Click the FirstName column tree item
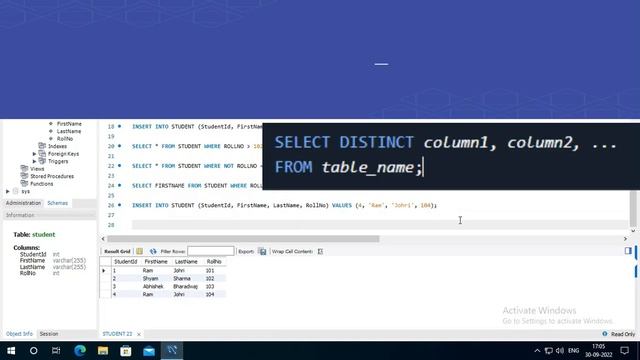640x360 pixels. pyautogui.click(x=69, y=124)
